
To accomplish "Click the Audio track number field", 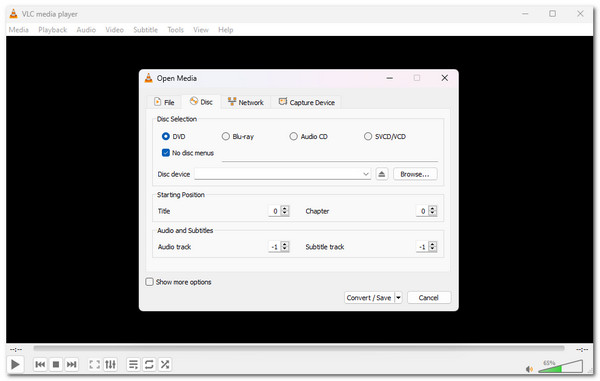I will pos(274,247).
